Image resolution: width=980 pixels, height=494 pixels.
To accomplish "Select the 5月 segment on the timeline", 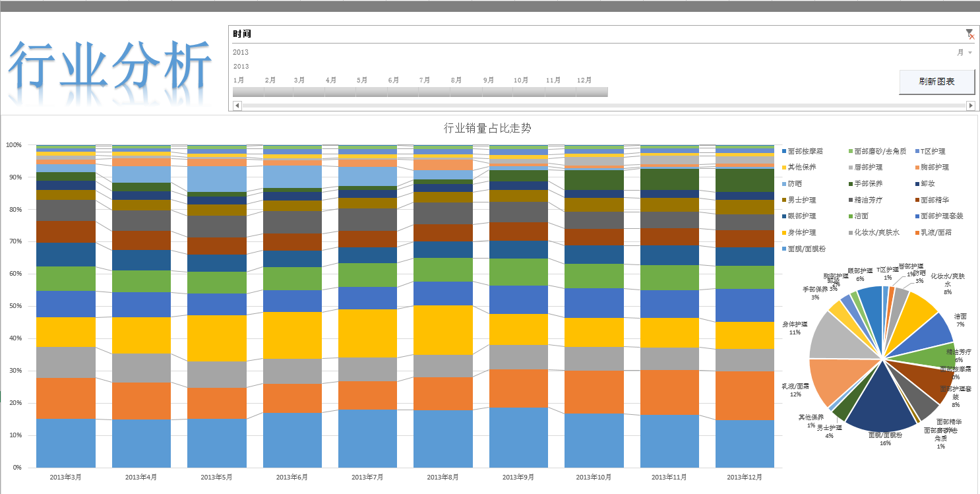I will pyautogui.click(x=371, y=92).
